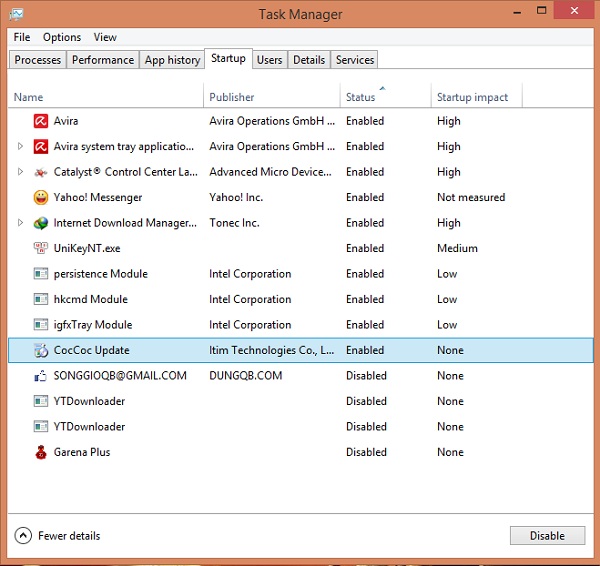Click the Catalyst Control Center icon
This screenshot has height=566, width=600.
click(x=41, y=172)
